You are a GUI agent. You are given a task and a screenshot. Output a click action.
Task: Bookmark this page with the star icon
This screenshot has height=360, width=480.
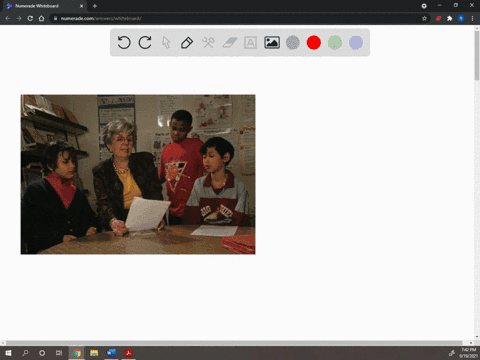point(424,18)
